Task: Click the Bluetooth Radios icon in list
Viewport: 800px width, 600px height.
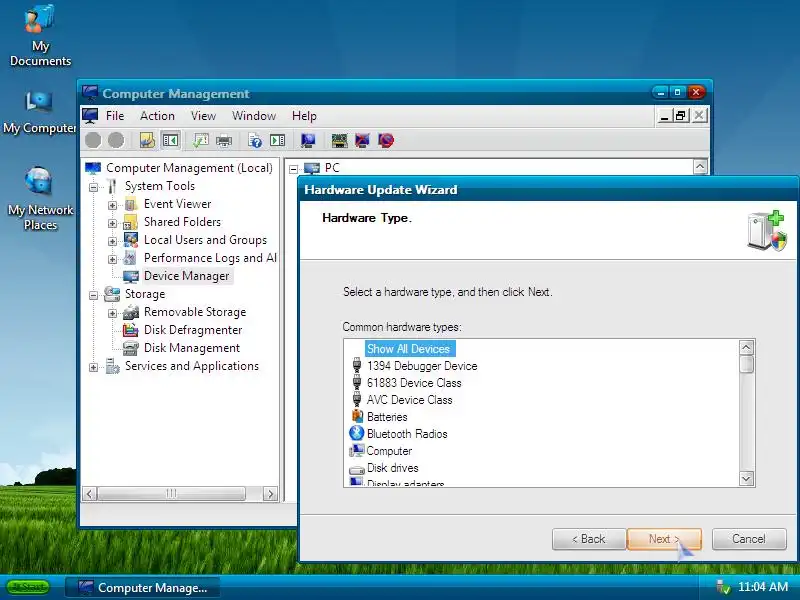Action: click(x=356, y=434)
